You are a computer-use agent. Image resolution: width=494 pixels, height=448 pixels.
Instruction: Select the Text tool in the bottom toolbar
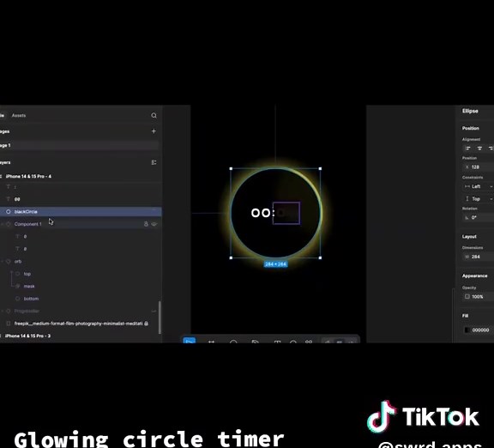click(277, 342)
